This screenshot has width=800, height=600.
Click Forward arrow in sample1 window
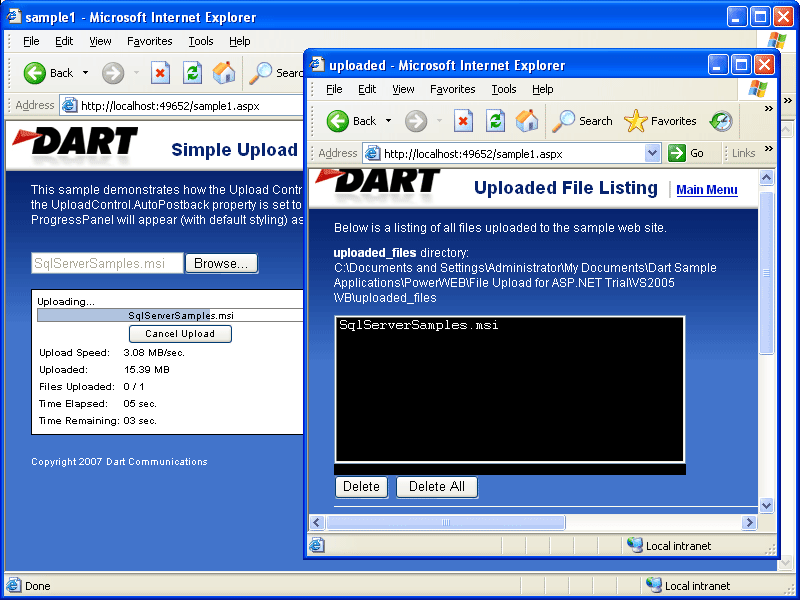tap(113, 73)
